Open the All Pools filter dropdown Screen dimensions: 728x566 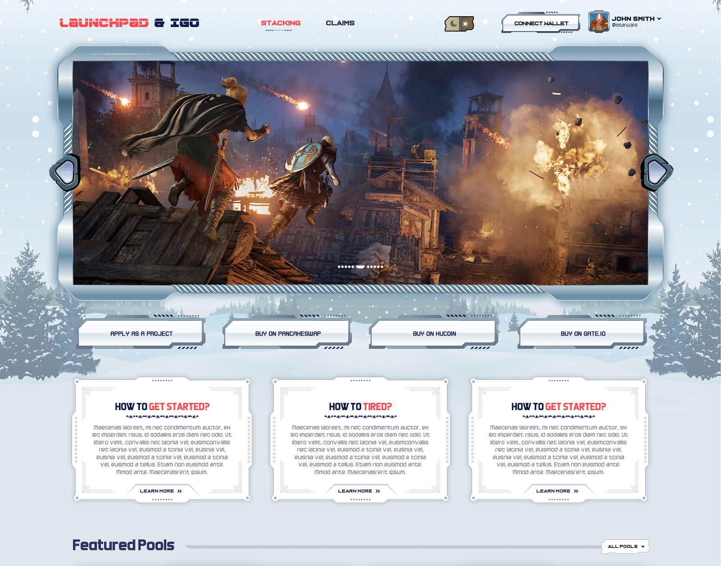tap(625, 547)
